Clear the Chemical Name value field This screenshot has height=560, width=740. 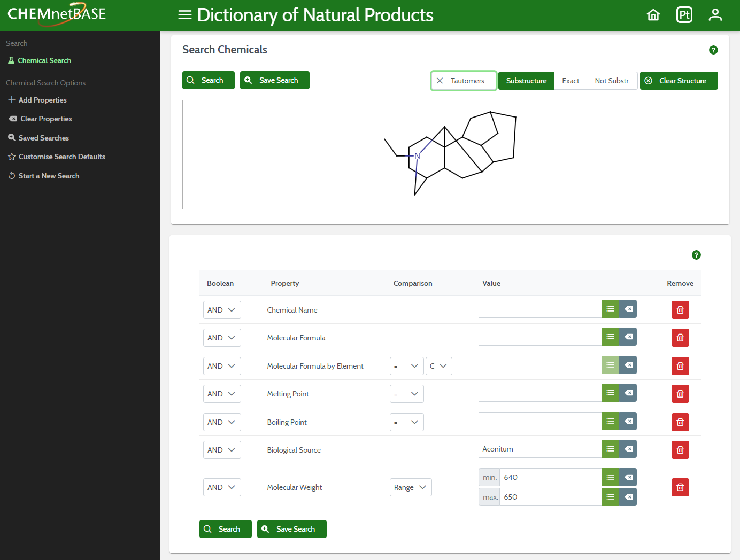[628, 309]
